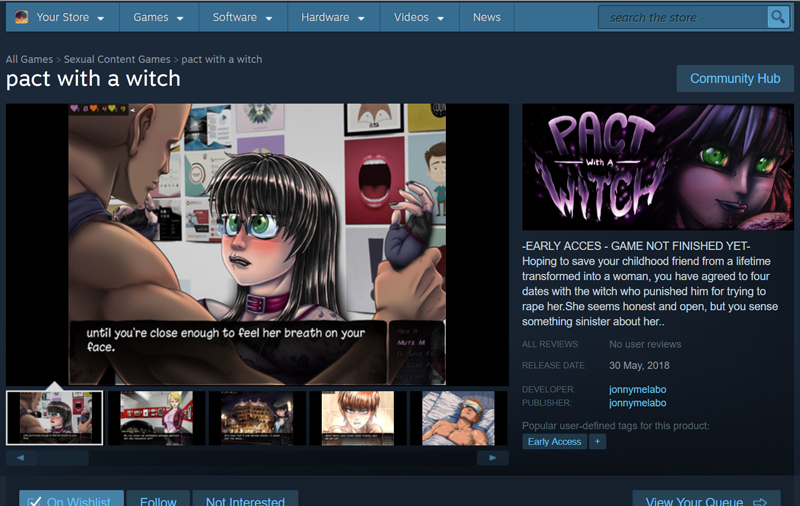Select the blonde woman screenshot thumbnail
The image size is (800, 506).
(x=156, y=418)
